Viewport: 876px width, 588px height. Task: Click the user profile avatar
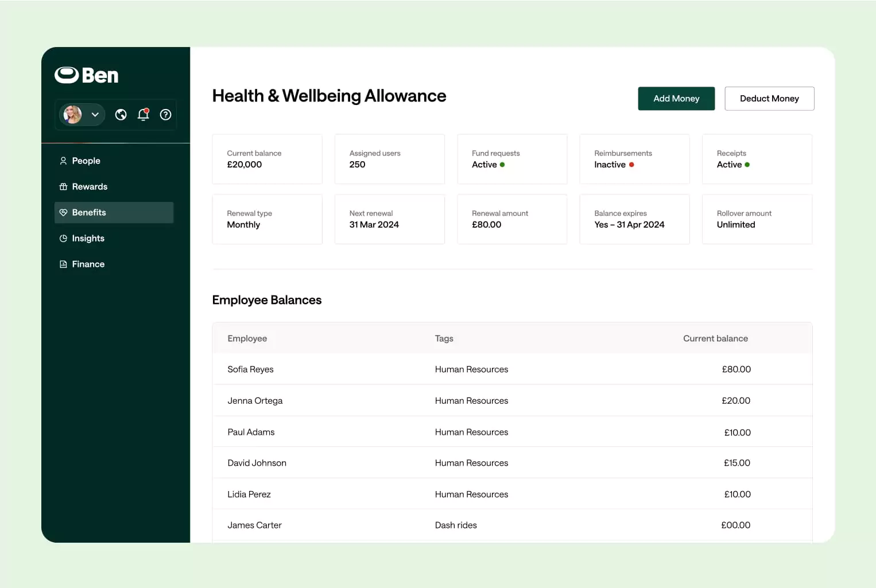pyautogui.click(x=72, y=115)
